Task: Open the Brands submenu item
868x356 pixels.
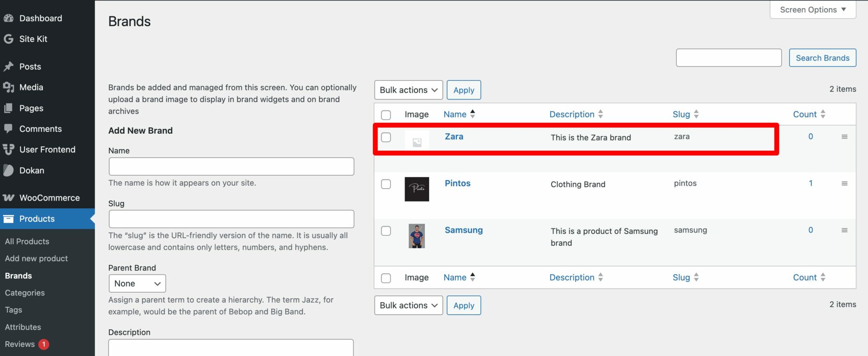Action: 19,276
